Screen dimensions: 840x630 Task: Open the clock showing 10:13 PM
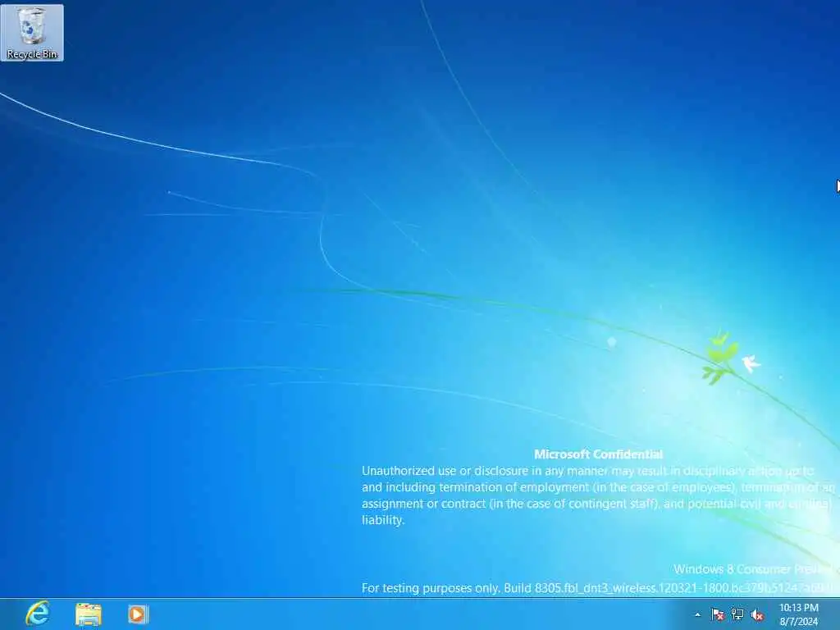click(x=799, y=614)
